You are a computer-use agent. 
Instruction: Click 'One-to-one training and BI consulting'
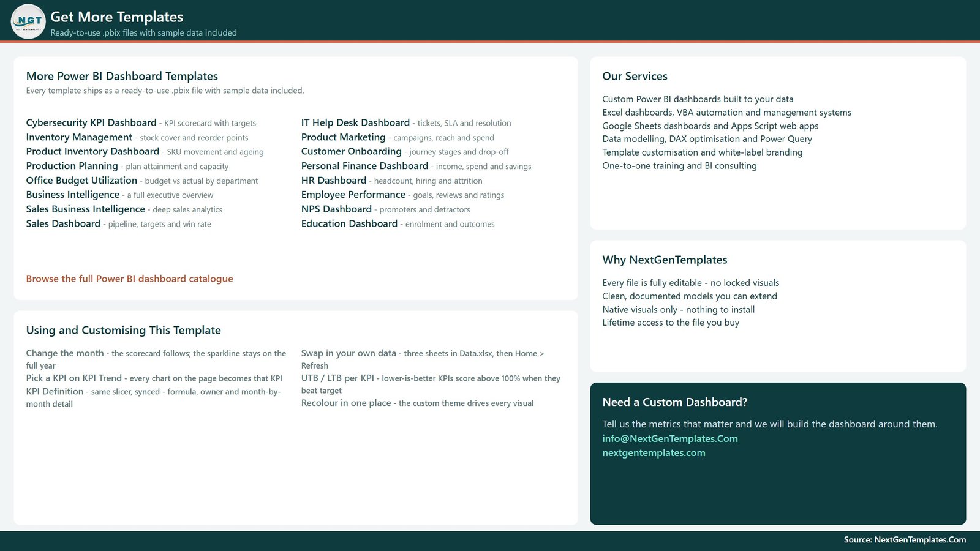click(679, 166)
